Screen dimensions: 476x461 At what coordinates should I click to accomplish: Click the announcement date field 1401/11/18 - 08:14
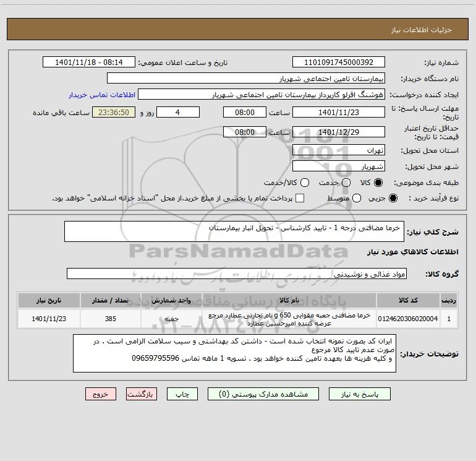(89, 62)
